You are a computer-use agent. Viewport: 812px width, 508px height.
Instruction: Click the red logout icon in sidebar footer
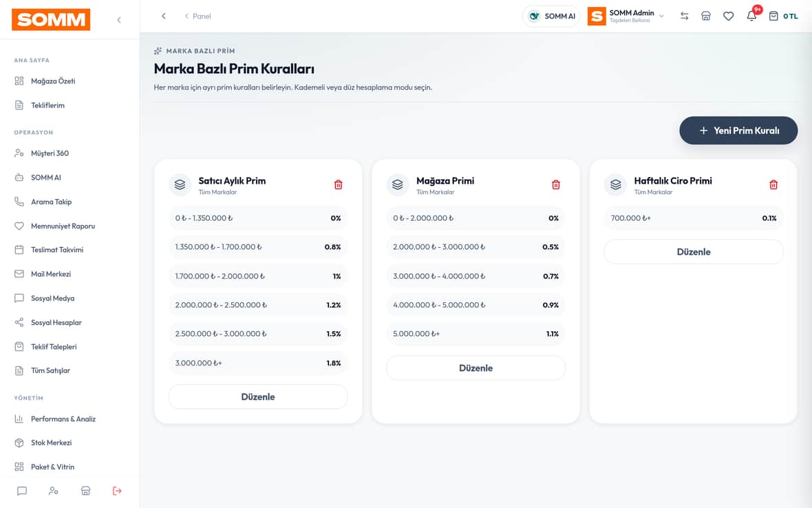(117, 491)
